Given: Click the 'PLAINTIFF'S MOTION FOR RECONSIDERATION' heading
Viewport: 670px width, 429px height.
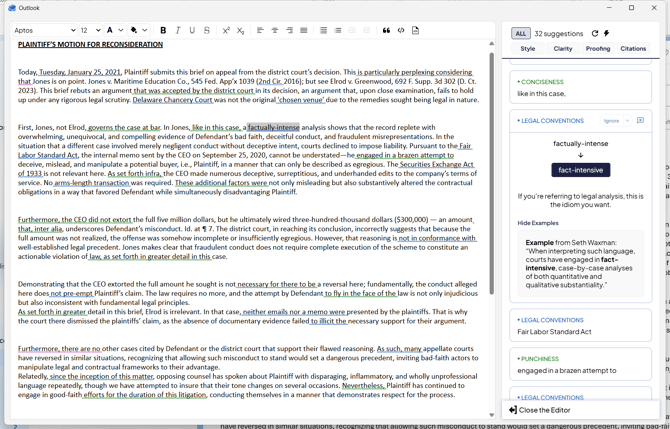Looking at the screenshot, I should [90, 44].
